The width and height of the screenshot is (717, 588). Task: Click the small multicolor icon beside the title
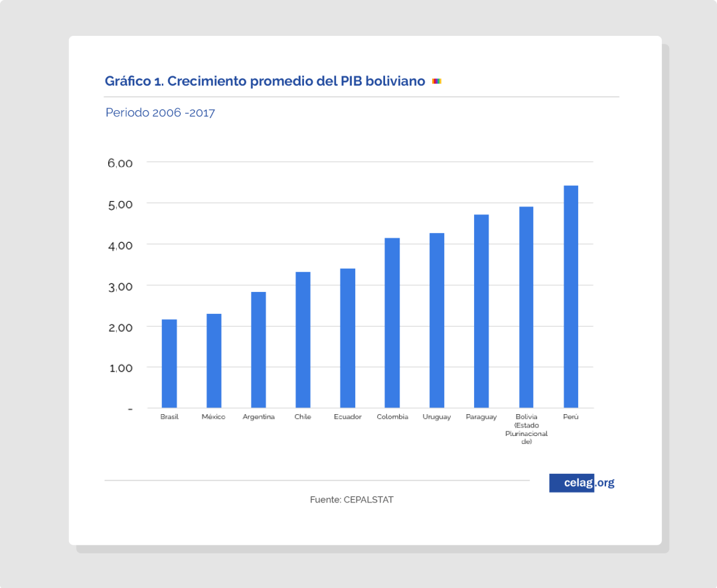437,81
